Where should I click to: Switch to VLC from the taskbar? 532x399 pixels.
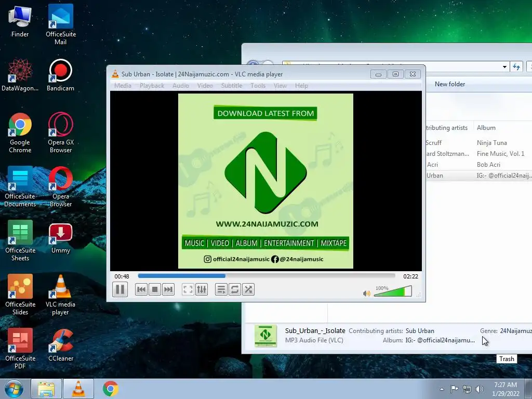78,389
